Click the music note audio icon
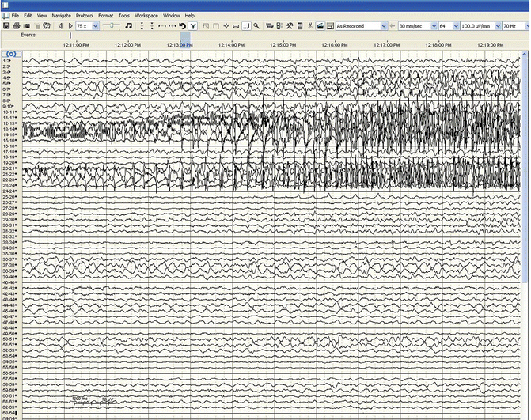Image resolution: width=531 pixels, height=420 pixels. click(129, 26)
